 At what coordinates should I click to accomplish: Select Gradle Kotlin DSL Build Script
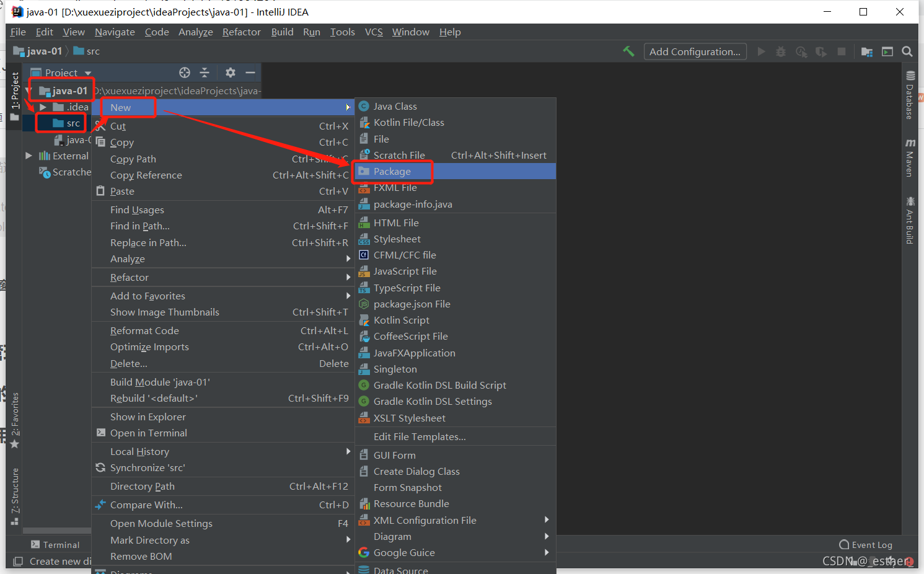[455, 385]
